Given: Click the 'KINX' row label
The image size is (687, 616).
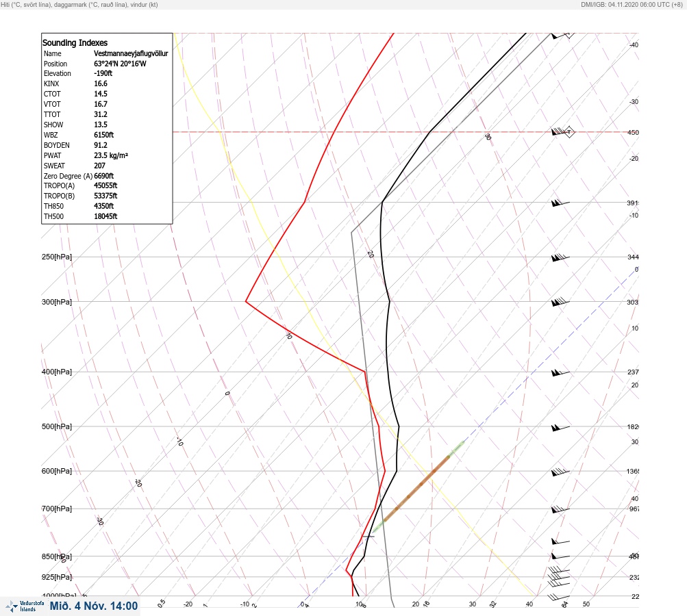Looking at the screenshot, I should tap(51, 84).
